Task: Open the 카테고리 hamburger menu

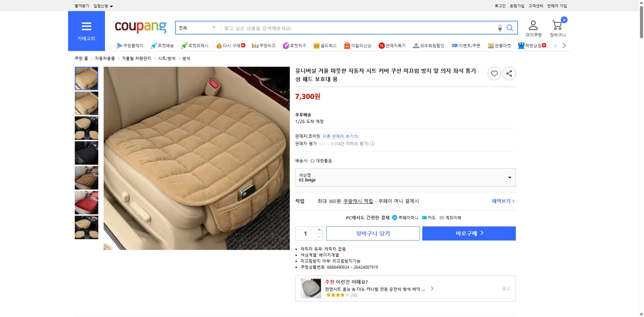Action: [86, 27]
